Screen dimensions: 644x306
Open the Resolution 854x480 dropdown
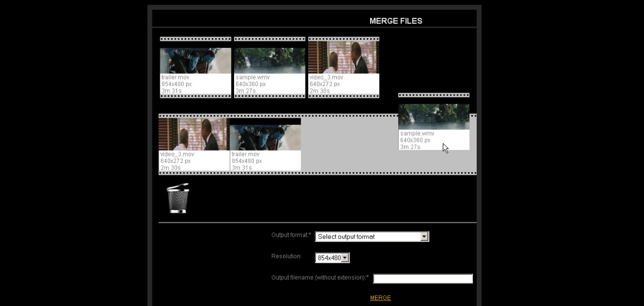coord(332,258)
